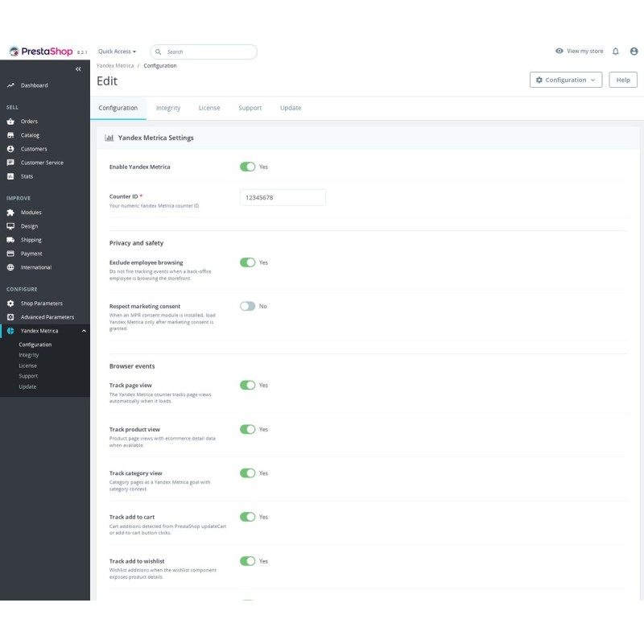
Task: Enable Respect marketing consent switch
Action: pyautogui.click(x=248, y=307)
